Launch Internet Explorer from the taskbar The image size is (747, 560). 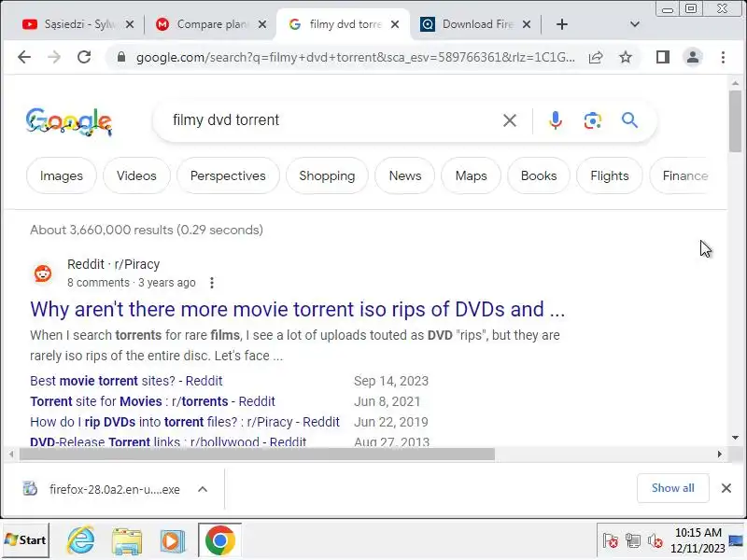click(x=81, y=540)
